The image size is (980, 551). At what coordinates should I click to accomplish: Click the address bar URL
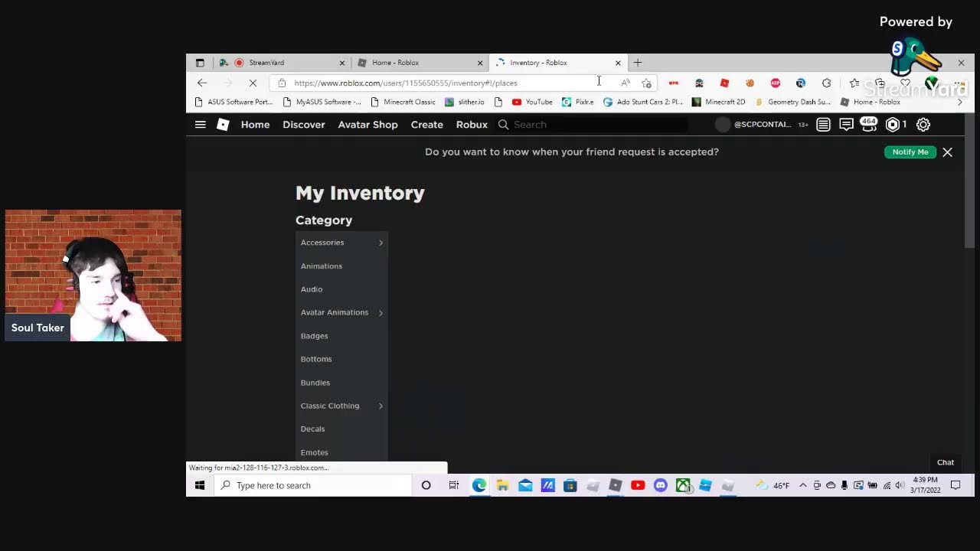pos(406,83)
